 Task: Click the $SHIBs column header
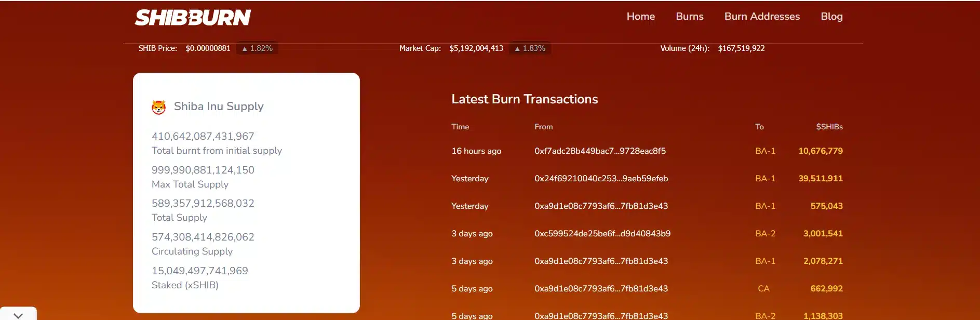[x=829, y=127]
